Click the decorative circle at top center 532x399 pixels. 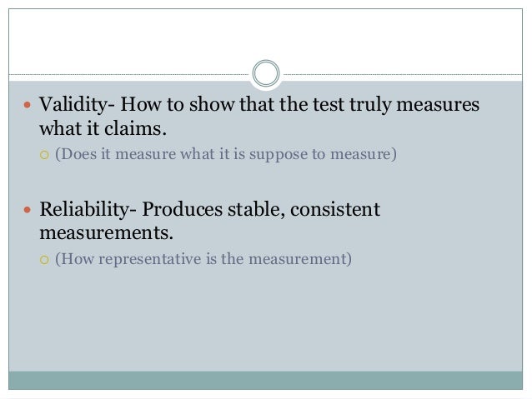266,73
